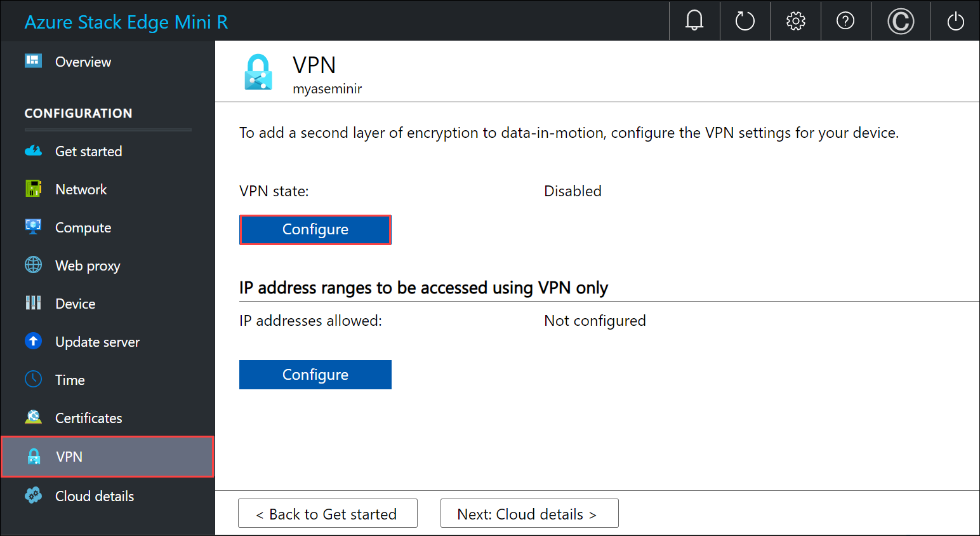Open the Cloud details page
The image size is (980, 536).
click(x=94, y=496)
